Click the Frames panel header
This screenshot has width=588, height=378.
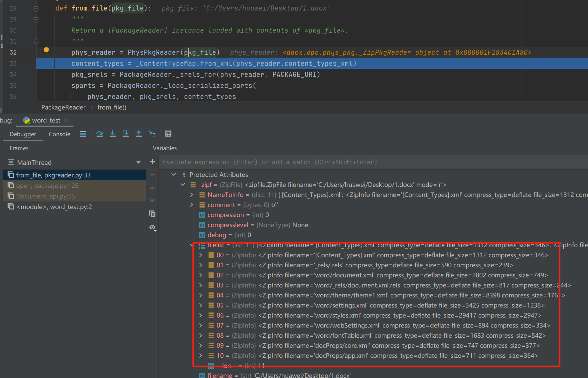(x=19, y=148)
